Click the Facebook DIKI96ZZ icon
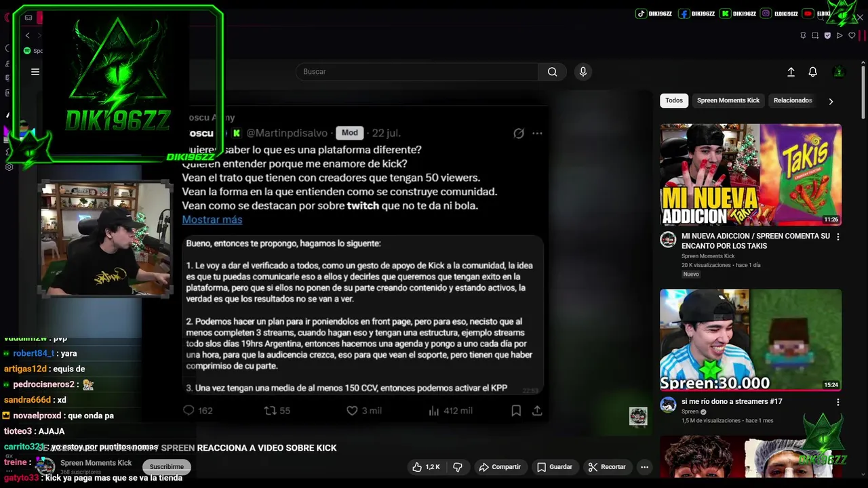 (684, 14)
